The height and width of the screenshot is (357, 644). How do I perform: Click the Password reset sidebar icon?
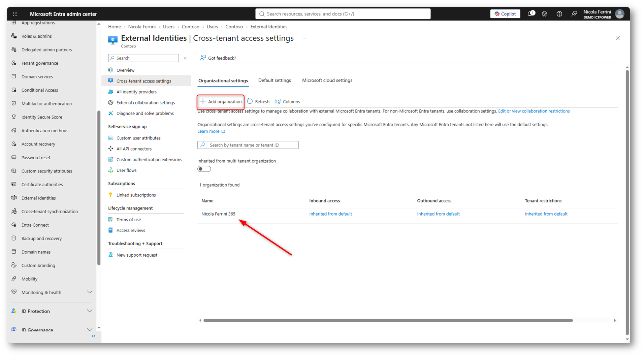(14, 157)
